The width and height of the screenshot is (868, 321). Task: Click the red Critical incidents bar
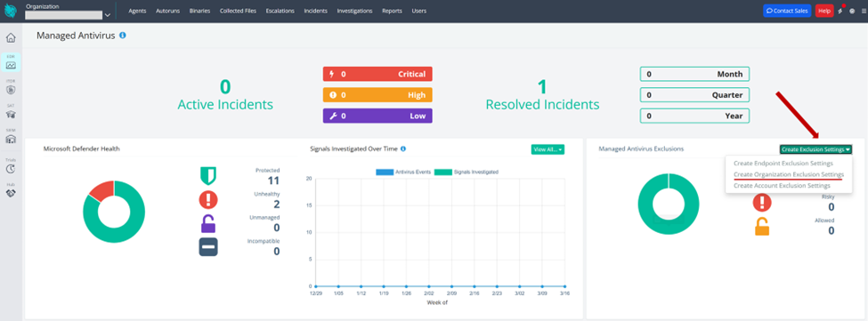click(377, 74)
